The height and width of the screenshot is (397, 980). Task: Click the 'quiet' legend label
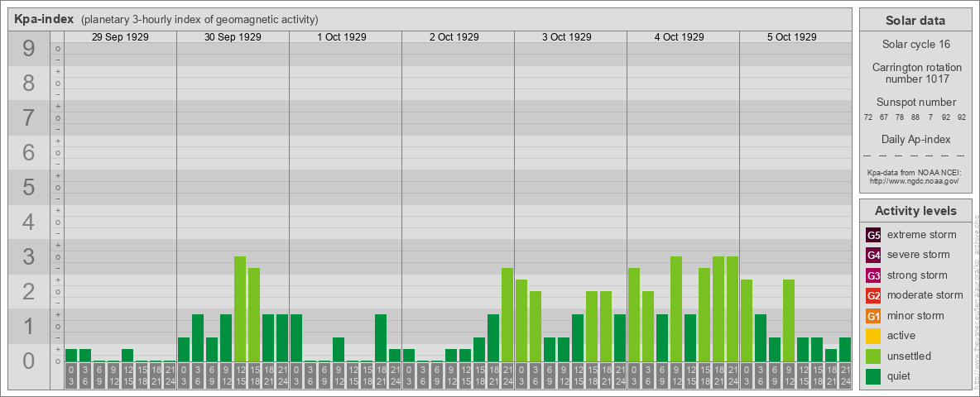coord(901,375)
